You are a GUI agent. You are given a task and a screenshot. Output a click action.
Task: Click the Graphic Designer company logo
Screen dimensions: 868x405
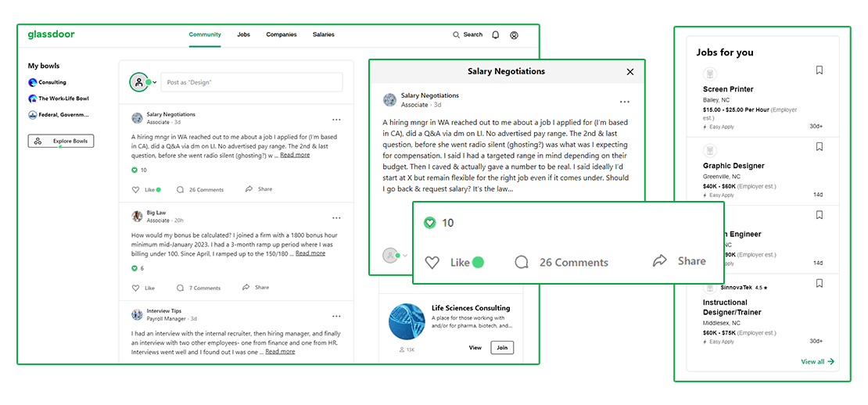710,150
